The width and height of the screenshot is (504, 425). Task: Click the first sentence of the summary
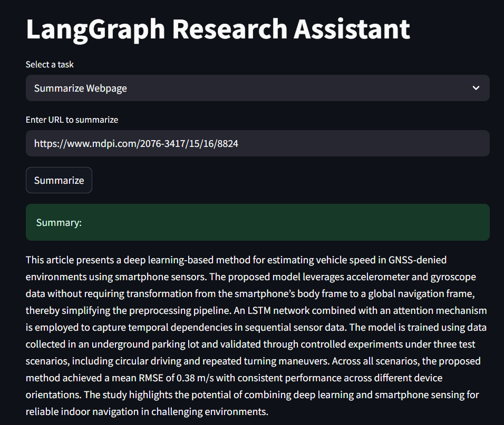tap(236, 260)
